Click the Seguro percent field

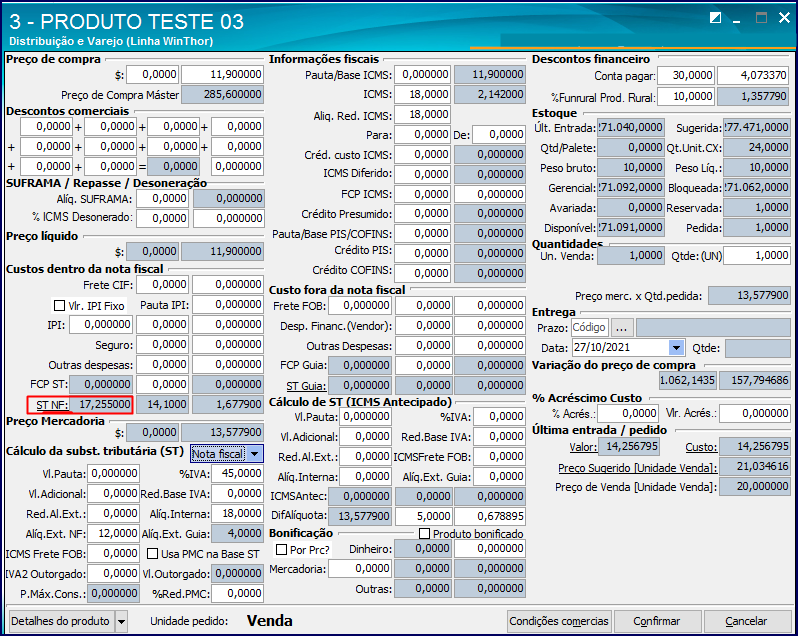click(162, 344)
